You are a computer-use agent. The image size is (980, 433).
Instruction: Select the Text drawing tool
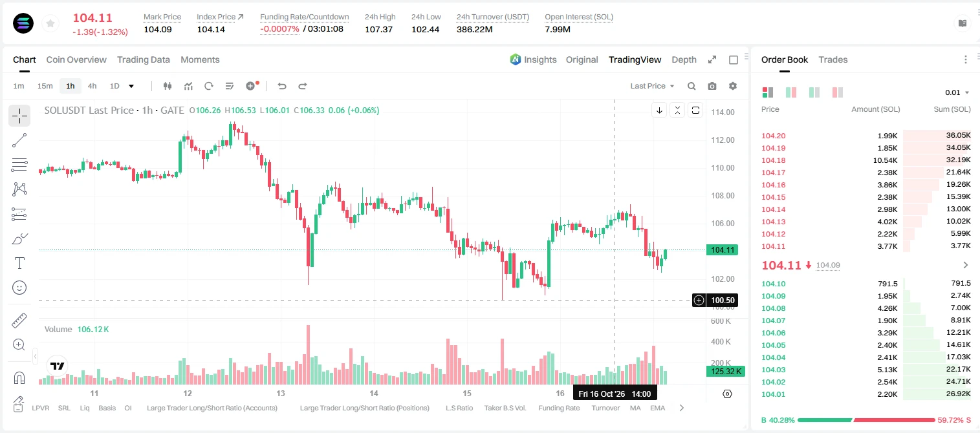[19, 263]
